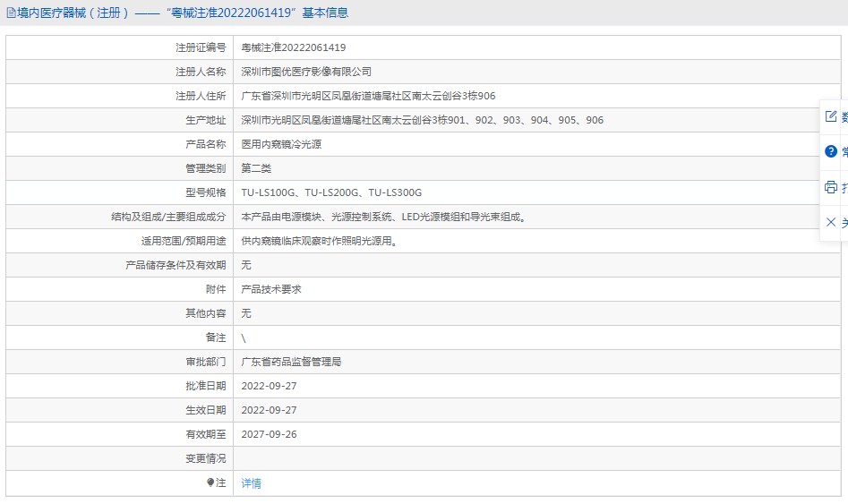
Task: Click the 型号规格 label
Action: point(206,192)
